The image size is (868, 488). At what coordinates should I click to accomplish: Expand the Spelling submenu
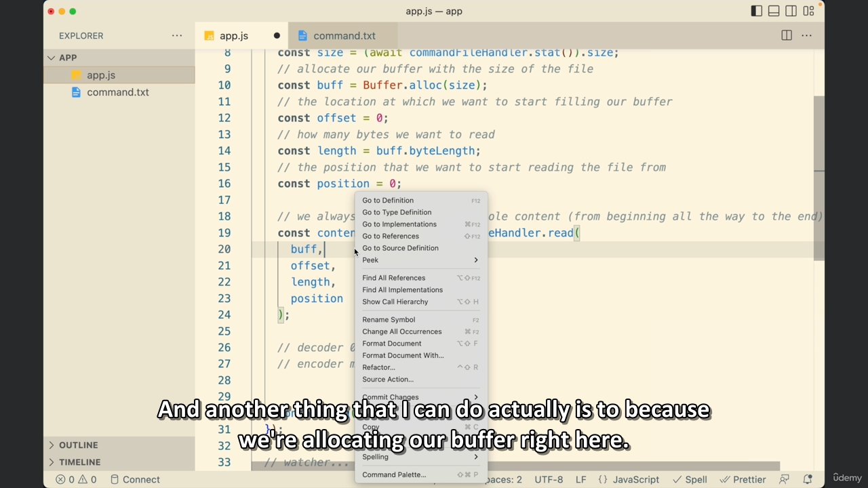coord(420,457)
